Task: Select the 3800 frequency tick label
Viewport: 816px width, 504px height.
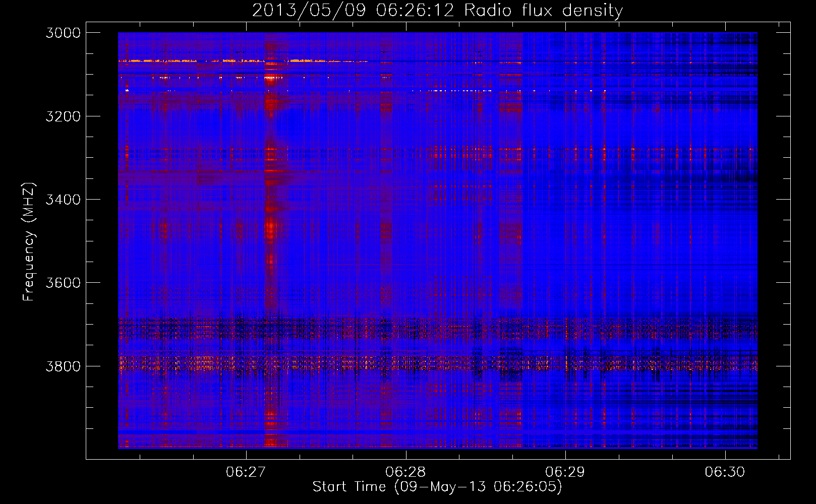Action: point(63,366)
